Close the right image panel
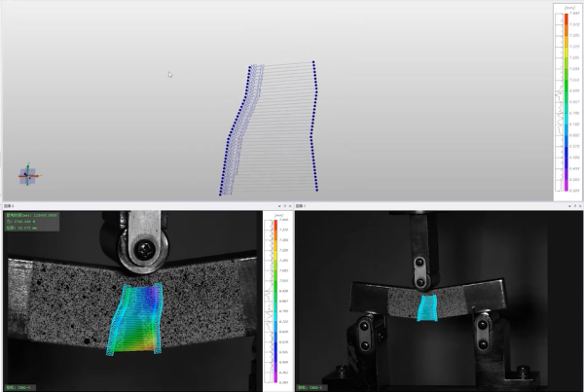The image size is (584, 392). tap(579, 206)
